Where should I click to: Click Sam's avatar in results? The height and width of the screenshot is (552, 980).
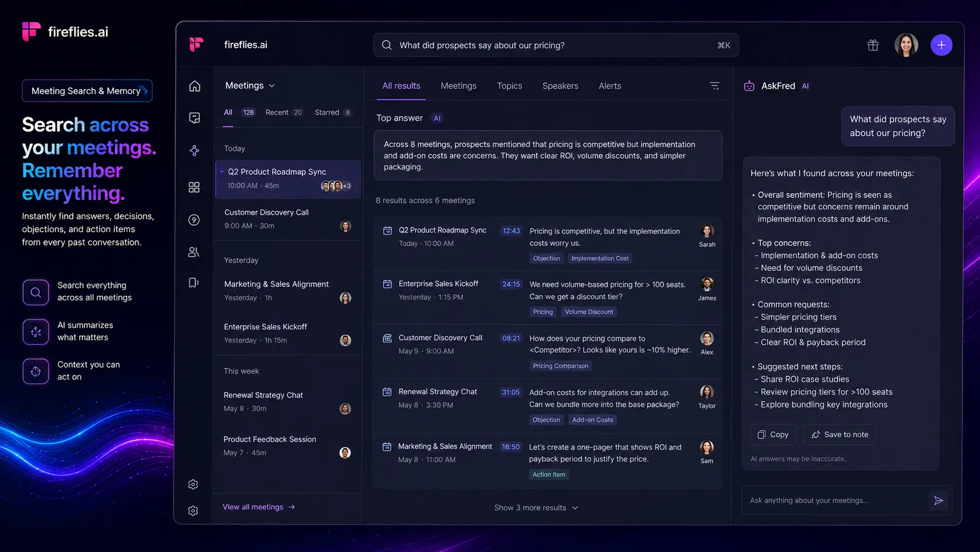pos(707,448)
